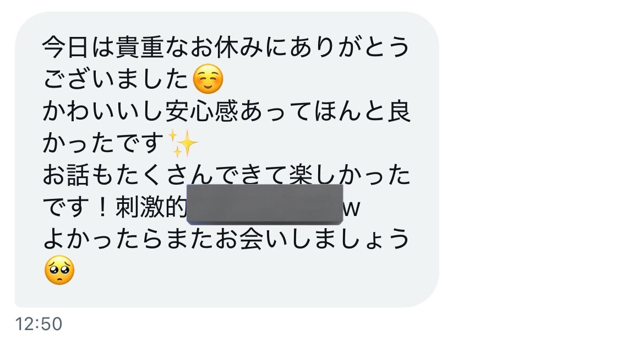Click the smiling face emoji after ございました
The height and width of the screenshot is (340, 644).
coord(208,79)
